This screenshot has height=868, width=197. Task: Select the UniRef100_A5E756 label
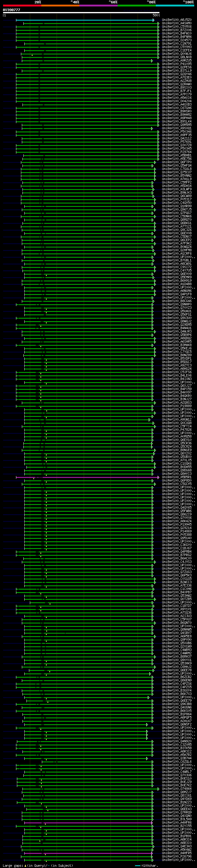click(x=177, y=159)
